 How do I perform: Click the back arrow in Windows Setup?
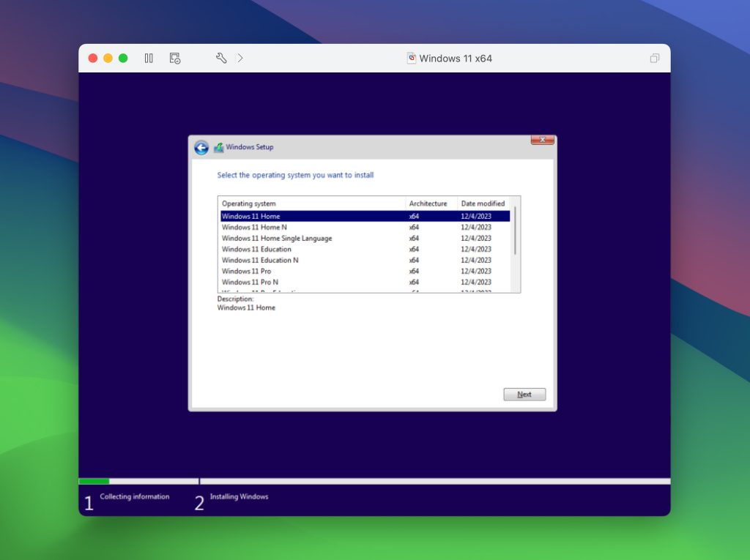200,147
